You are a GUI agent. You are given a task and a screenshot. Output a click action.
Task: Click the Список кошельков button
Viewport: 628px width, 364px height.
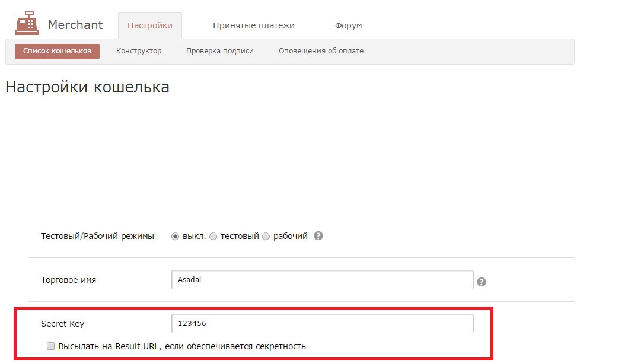(x=58, y=51)
